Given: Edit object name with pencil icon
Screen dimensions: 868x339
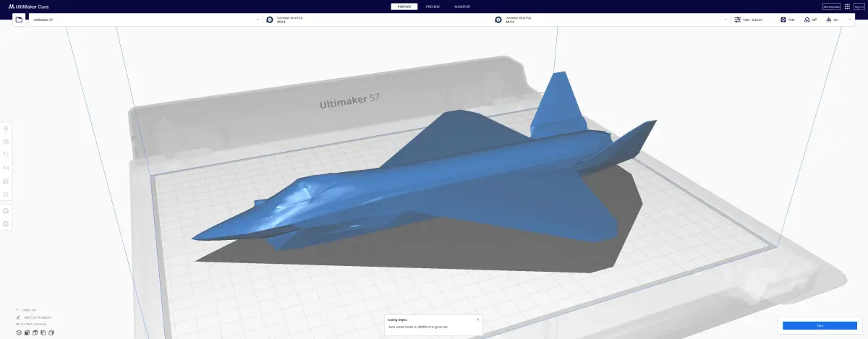Looking at the screenshot, I should (x=17, y=317).
